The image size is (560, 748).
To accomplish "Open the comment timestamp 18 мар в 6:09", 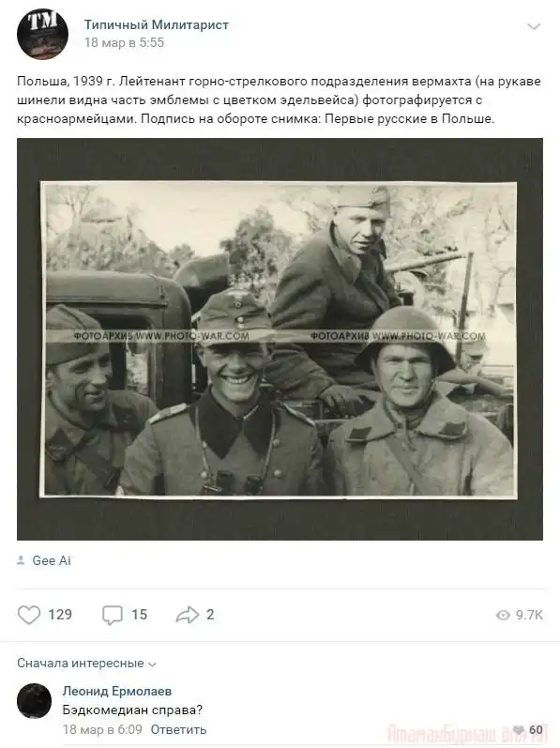I will 102,729.
